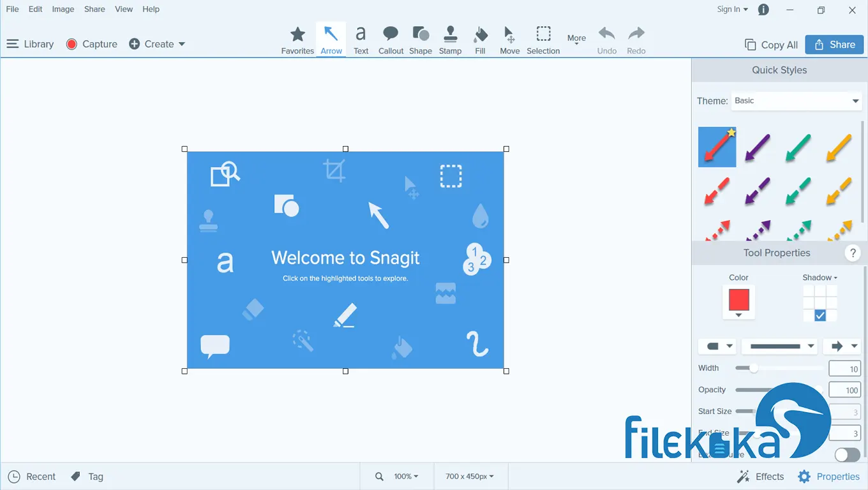Open the line style dropdown
This screenshot has height=490, width=868.
point(779,346)
